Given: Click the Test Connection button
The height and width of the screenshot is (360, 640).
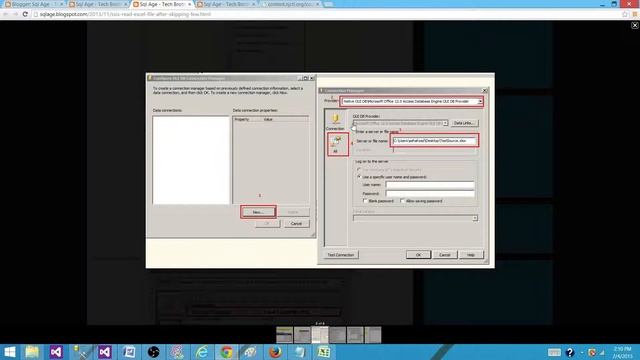Looking at the screenshot, I should (x=341, y=255).
